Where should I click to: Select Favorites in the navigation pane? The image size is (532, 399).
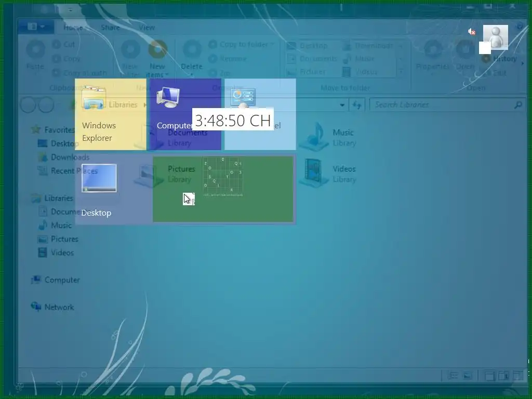point(54,129)
